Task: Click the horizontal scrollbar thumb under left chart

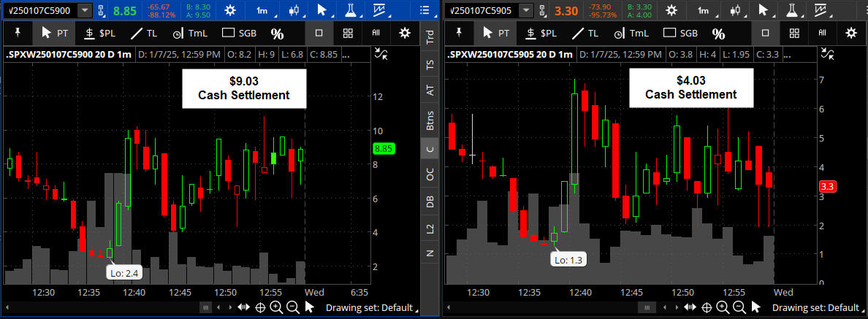Action: coord(207,307)
